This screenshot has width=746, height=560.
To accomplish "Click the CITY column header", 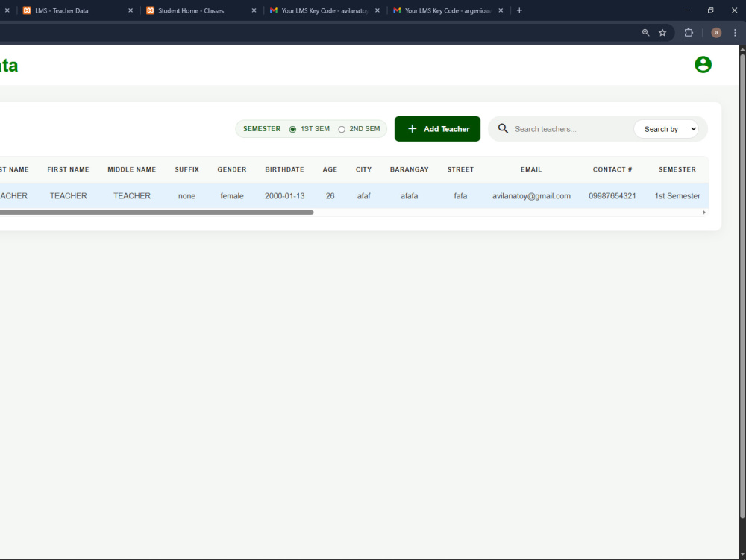I will click(363, 169).
